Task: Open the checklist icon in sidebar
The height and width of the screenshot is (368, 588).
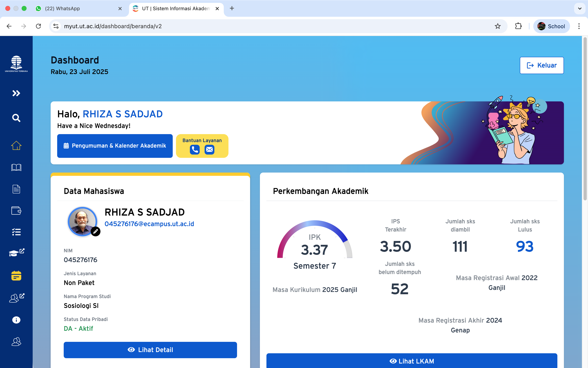Action: tap(16, 232)
